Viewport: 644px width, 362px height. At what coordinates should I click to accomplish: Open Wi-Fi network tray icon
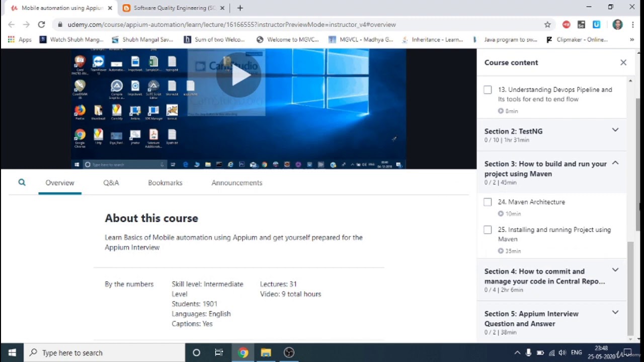click(551, 352)
